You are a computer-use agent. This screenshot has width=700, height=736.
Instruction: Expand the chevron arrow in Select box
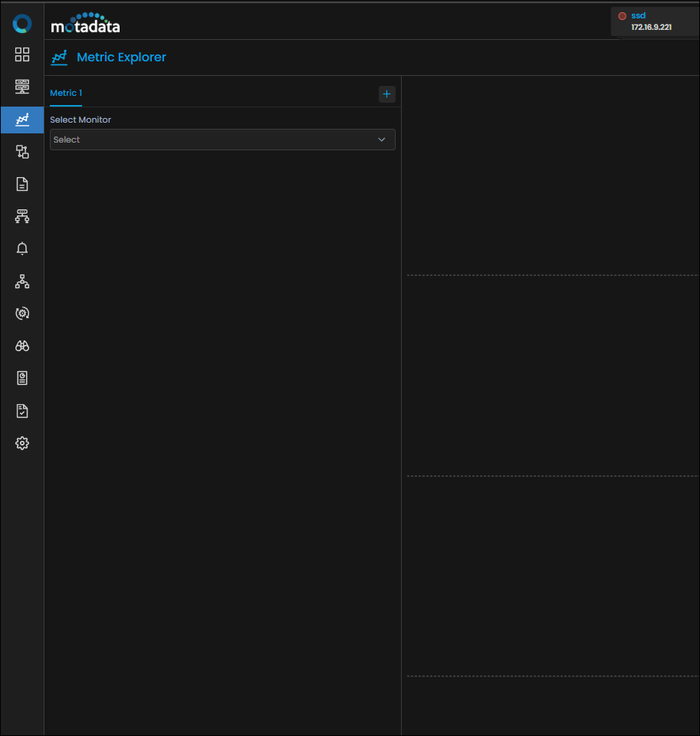[382, 140]
